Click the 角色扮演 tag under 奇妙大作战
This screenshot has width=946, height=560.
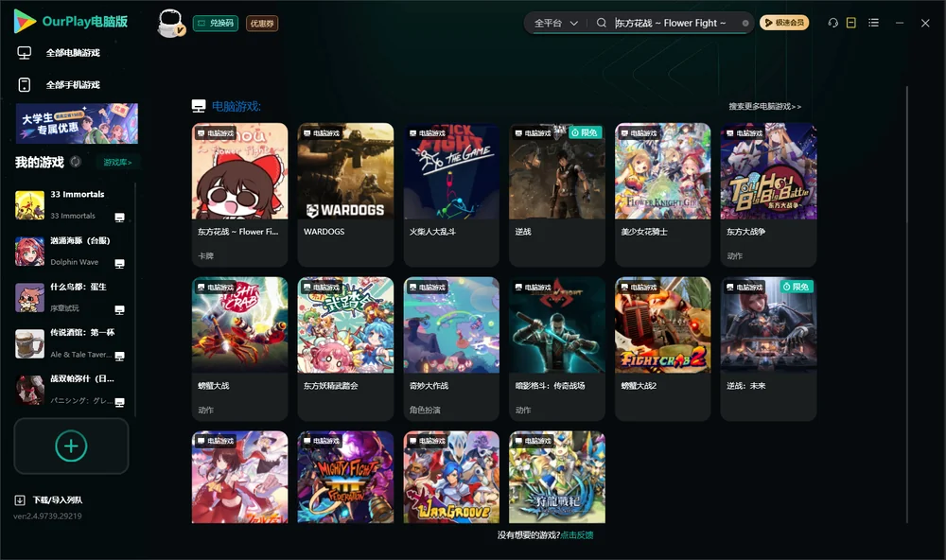(x=425, y=410)
